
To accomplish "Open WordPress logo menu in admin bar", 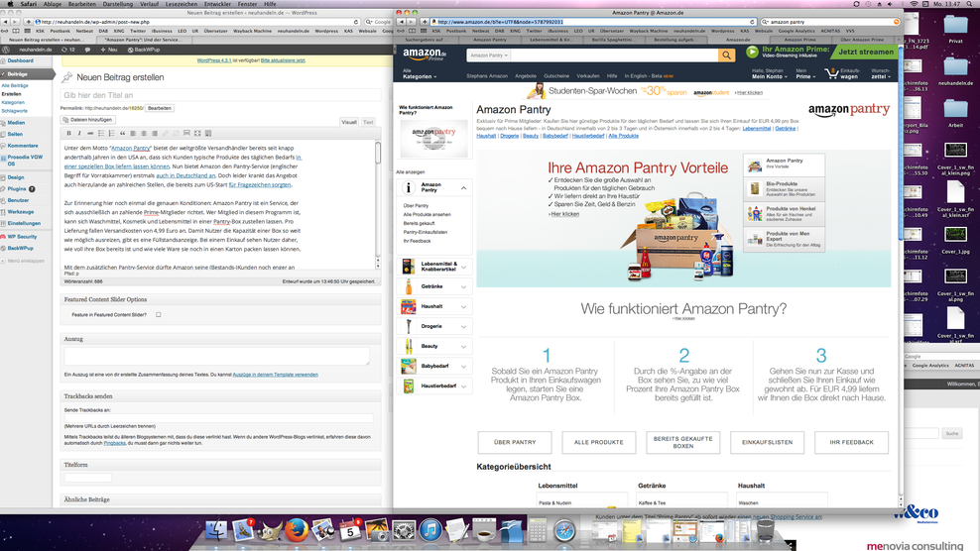I will pos(6,50).
